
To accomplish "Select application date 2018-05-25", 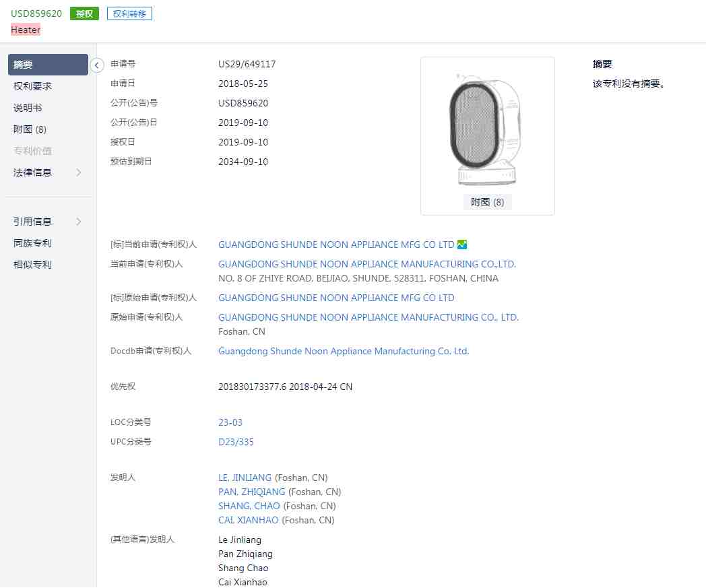I will 243,84.
